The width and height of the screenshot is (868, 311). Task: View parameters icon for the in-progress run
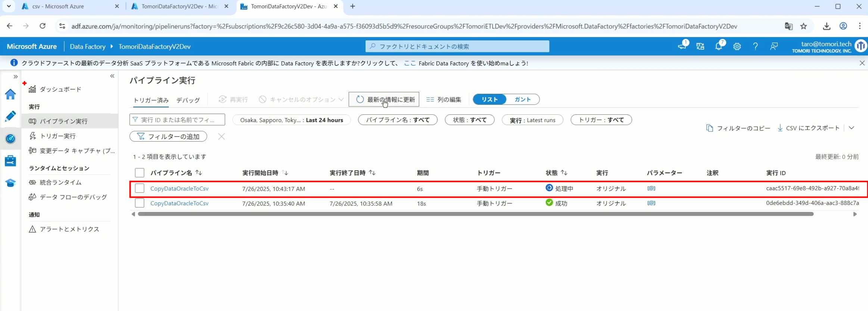pyautogui.click(x=651, y=188)
